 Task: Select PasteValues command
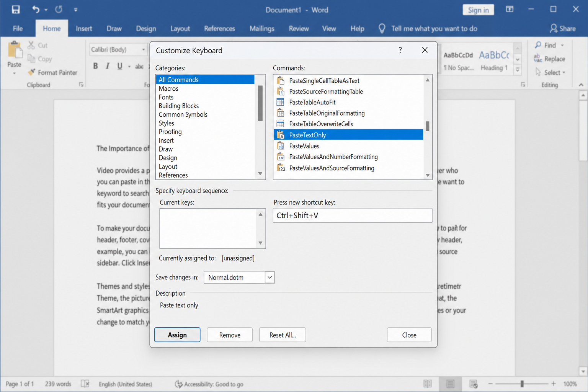pyautogui.click(x=348, y=146)
